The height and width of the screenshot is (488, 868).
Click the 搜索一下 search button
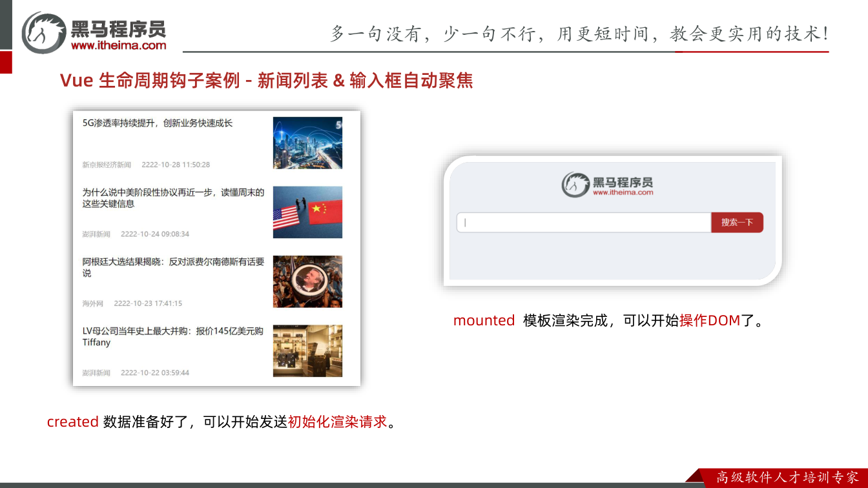click(x=737, y=222)
